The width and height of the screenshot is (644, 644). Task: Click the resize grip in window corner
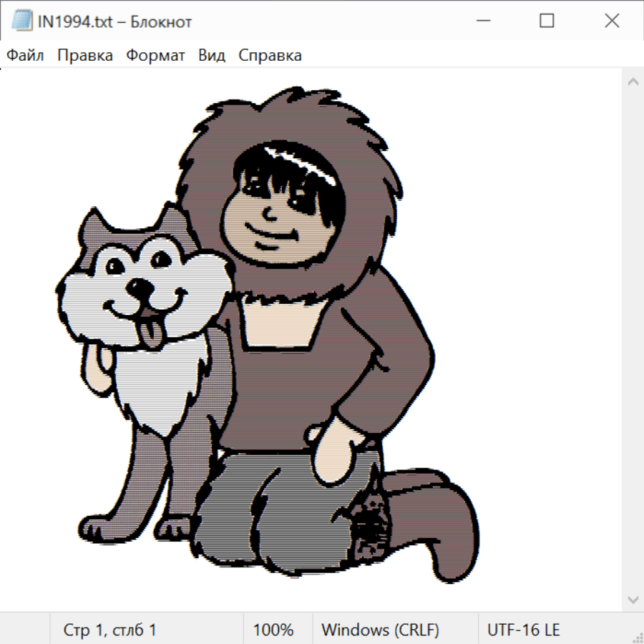[x=638, y=638]
